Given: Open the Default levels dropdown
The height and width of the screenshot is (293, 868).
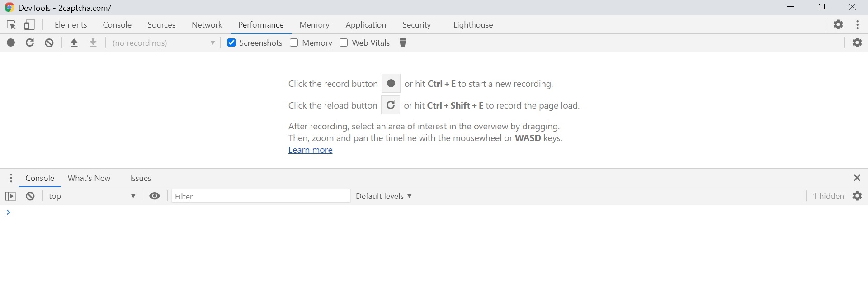Looking at the screenshot, I should 384,196.
